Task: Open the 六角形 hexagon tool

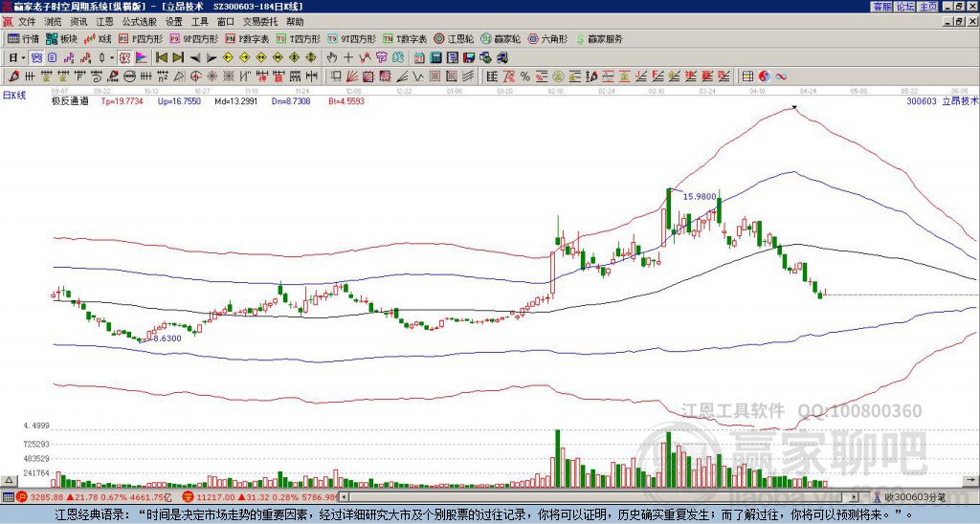Action: click(548, 38)
